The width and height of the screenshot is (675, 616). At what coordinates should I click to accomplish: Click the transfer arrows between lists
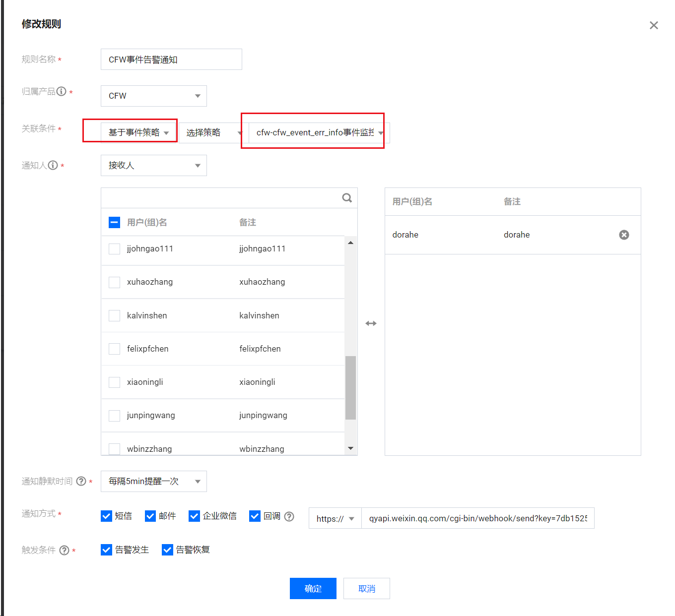(x=371, y=323)
